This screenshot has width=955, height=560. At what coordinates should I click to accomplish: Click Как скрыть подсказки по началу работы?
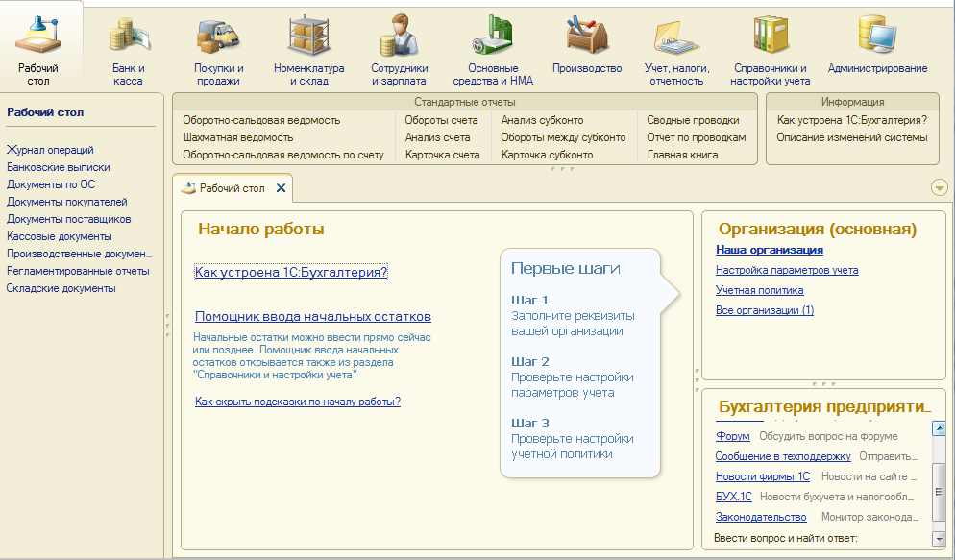(298, 402)
